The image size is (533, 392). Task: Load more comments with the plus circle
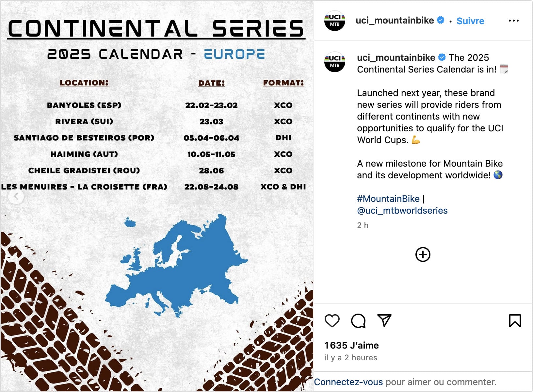click(423, 254)
